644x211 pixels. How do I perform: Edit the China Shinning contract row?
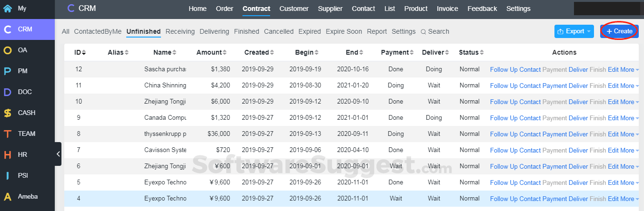pos(613,86)
